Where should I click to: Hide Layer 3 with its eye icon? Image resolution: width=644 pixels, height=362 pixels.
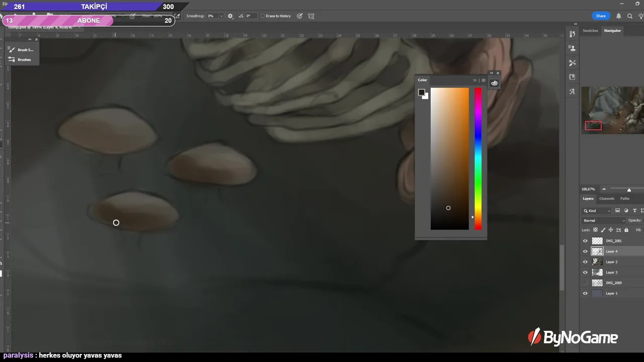(x=585, y=273)
